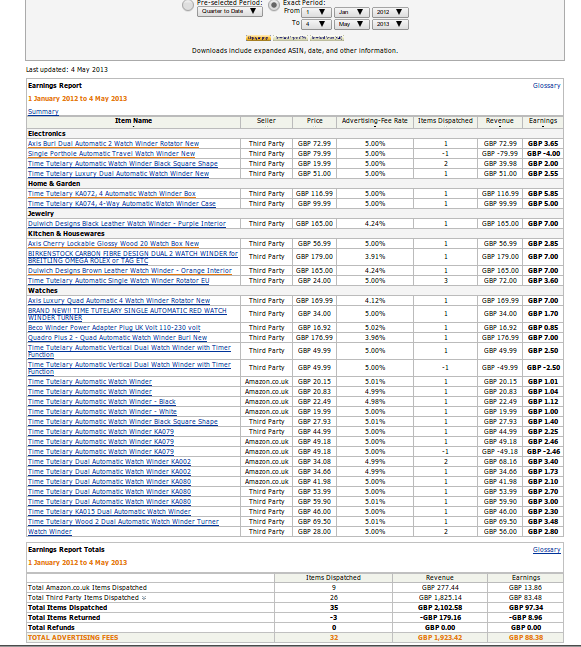Select the Exact Period radio button
The image size is (581, 647).
coord(274,5)
